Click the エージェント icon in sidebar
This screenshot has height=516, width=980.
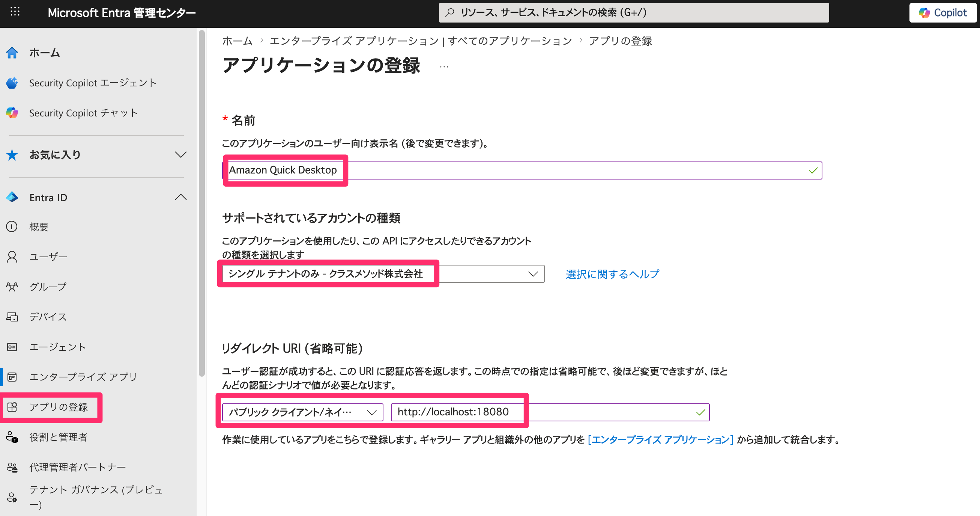(x=12, y=347)
